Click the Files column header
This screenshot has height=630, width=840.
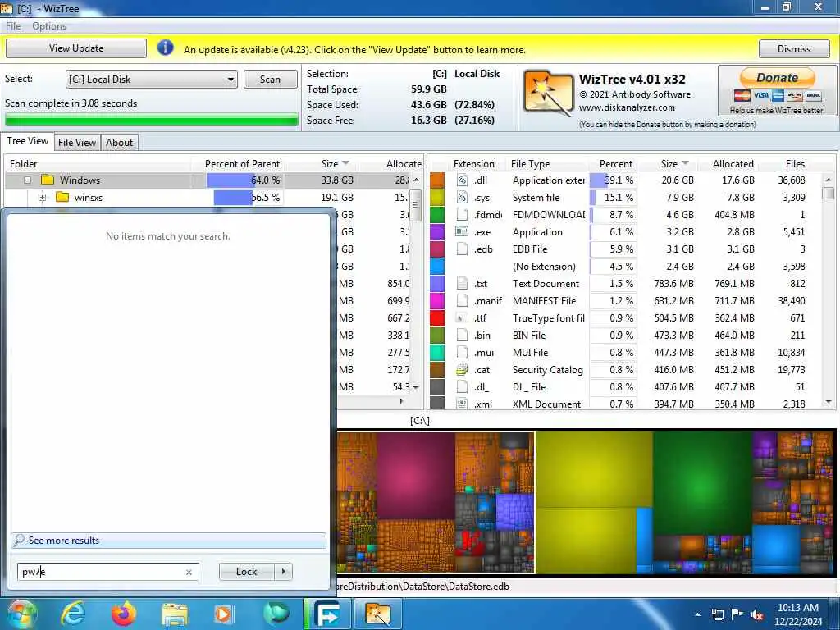[x=795, y=163]
